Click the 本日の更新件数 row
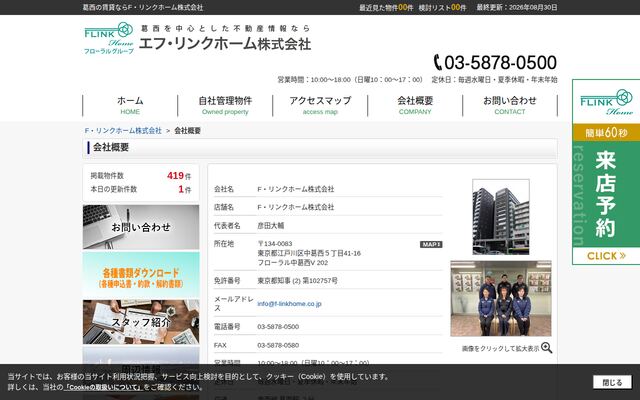Screen dimensions: 640x400 pyautogui.click(x=141, y=189)
